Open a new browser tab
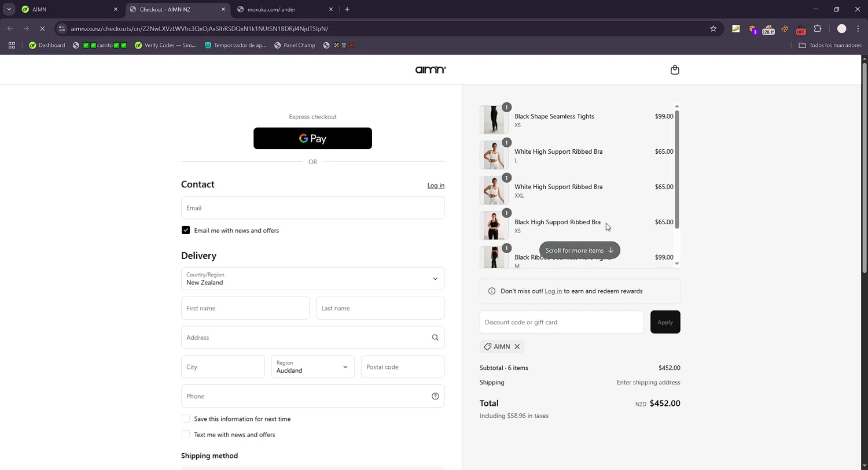This screenshot has height=470, width=868. coord(347,9)
